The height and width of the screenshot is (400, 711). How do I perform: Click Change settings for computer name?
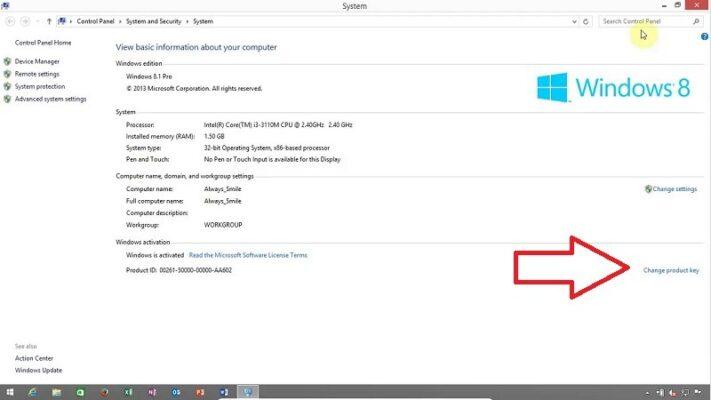tap(674, 189)
